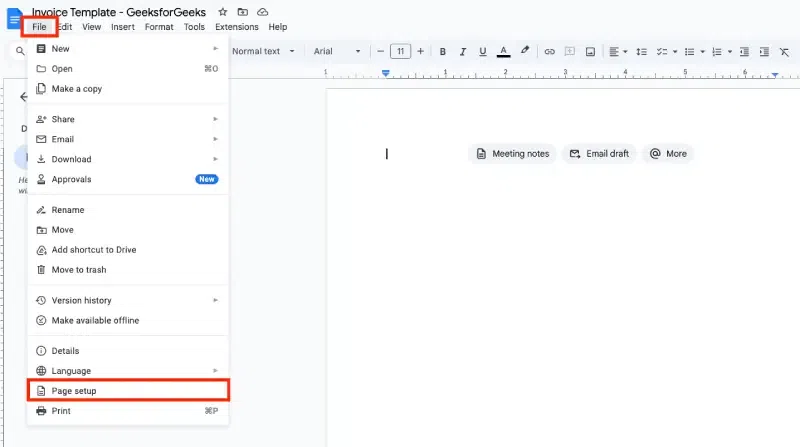Click the checklist icon

[662, 52]
